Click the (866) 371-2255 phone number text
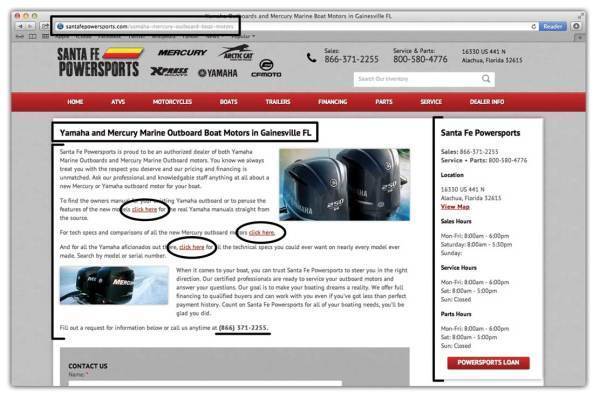The width and height of the screenshot is (600, 401). pyautogui.click(x=243, y=328)
